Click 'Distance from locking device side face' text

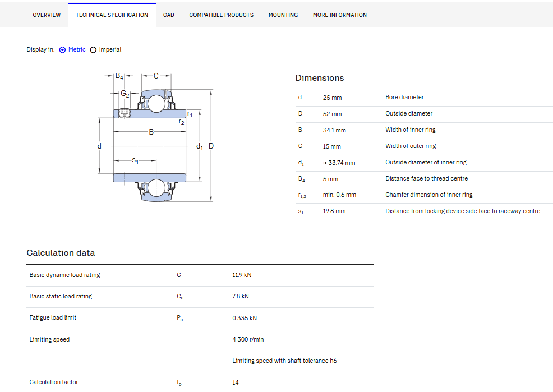tap(438, 211)
